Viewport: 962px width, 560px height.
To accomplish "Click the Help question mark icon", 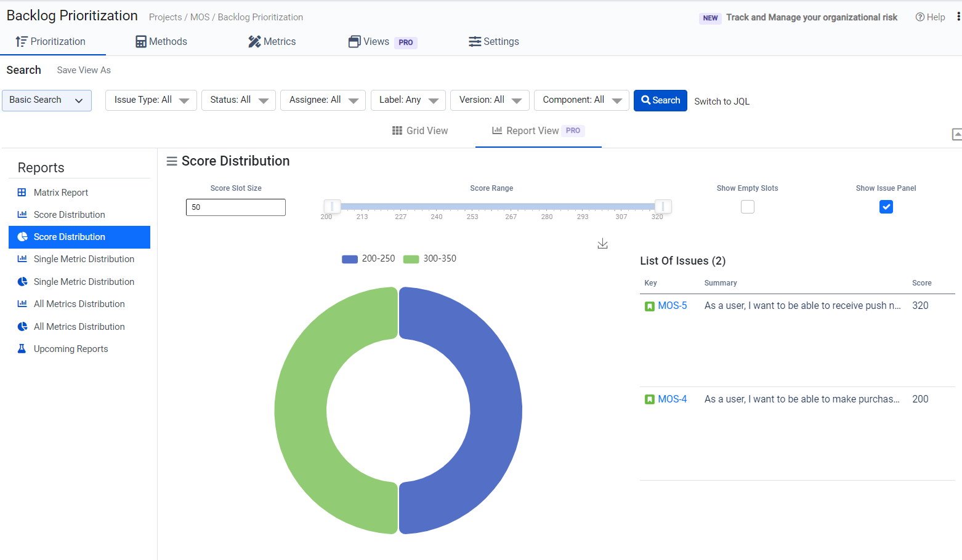I will coord(920,17).
